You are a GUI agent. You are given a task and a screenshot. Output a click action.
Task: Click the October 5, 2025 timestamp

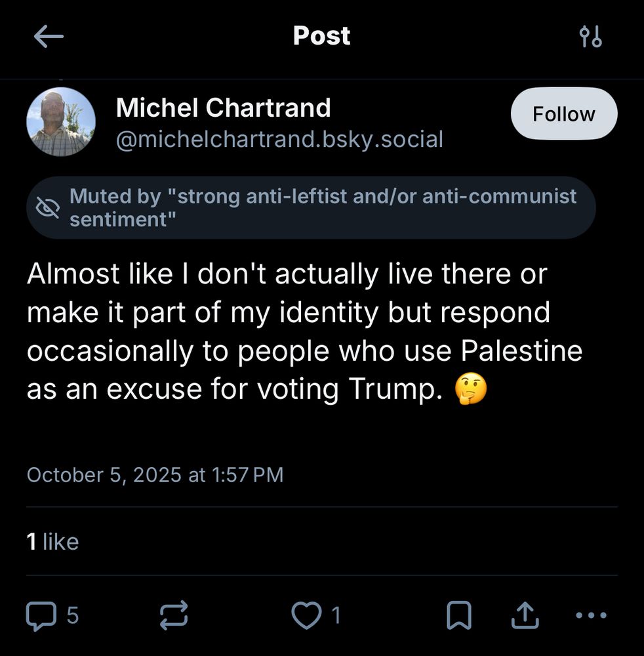155,474
